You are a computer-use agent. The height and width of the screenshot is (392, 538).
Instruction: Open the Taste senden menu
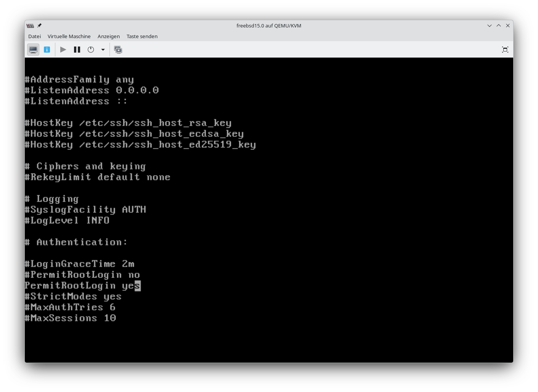click(142, 36)
